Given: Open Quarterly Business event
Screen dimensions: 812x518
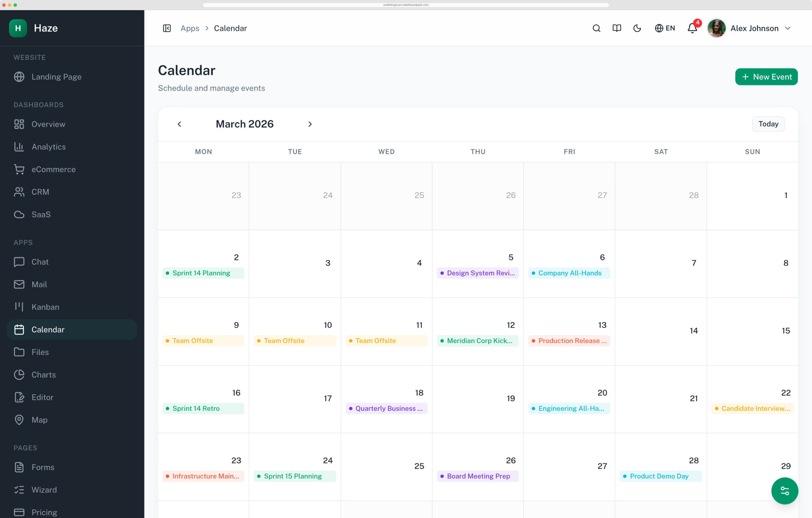Looking at the screenshot, I should [x=386, y=408].
